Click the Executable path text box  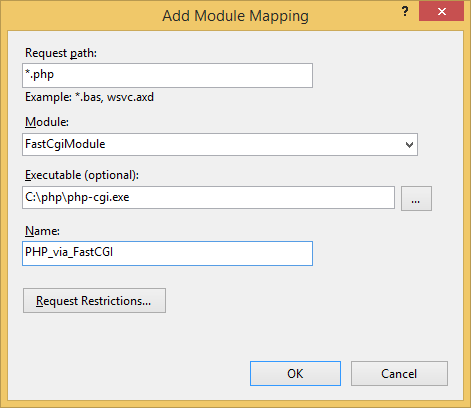[x=208, y=198]
